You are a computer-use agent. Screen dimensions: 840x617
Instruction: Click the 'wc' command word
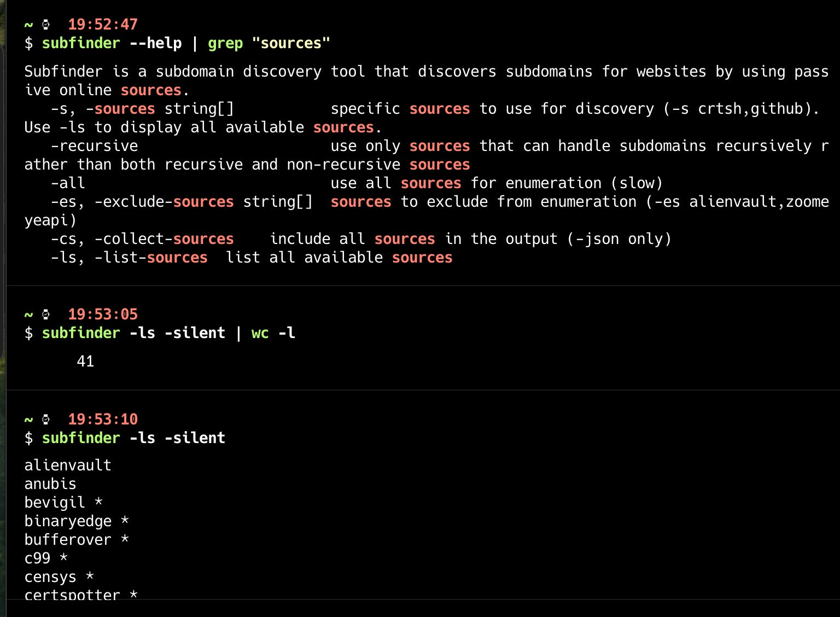260,333
